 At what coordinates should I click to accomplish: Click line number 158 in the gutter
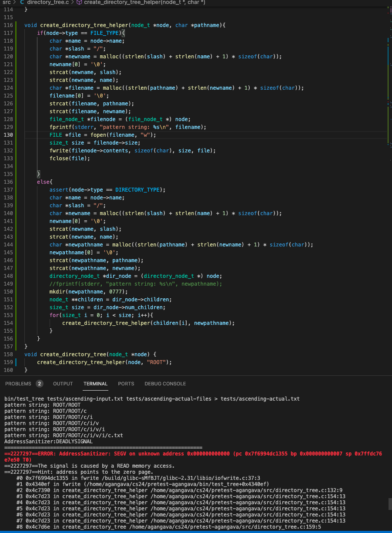click(x=8, y=354)
